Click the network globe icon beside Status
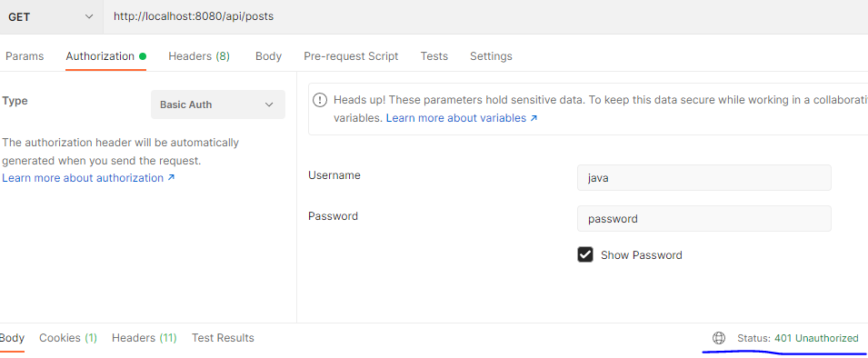Image resolution: width=868 pixels, height=358 pixels. click(x=719, y=337)
